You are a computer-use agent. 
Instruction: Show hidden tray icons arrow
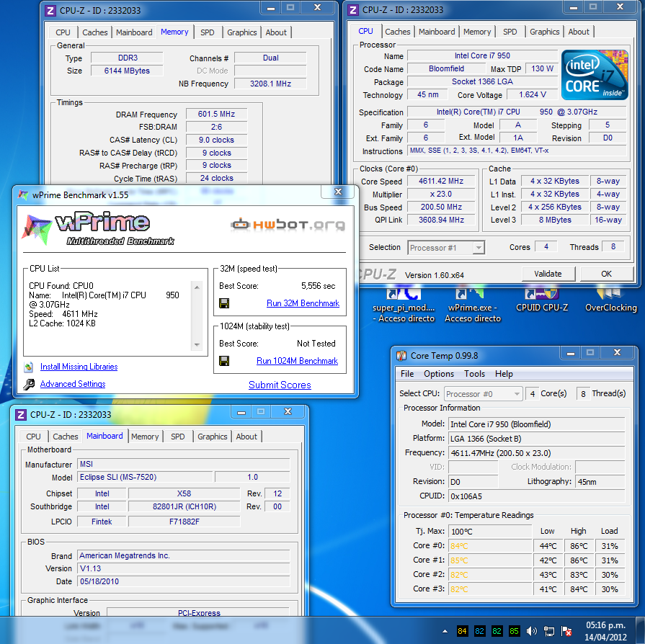point(445,631)
